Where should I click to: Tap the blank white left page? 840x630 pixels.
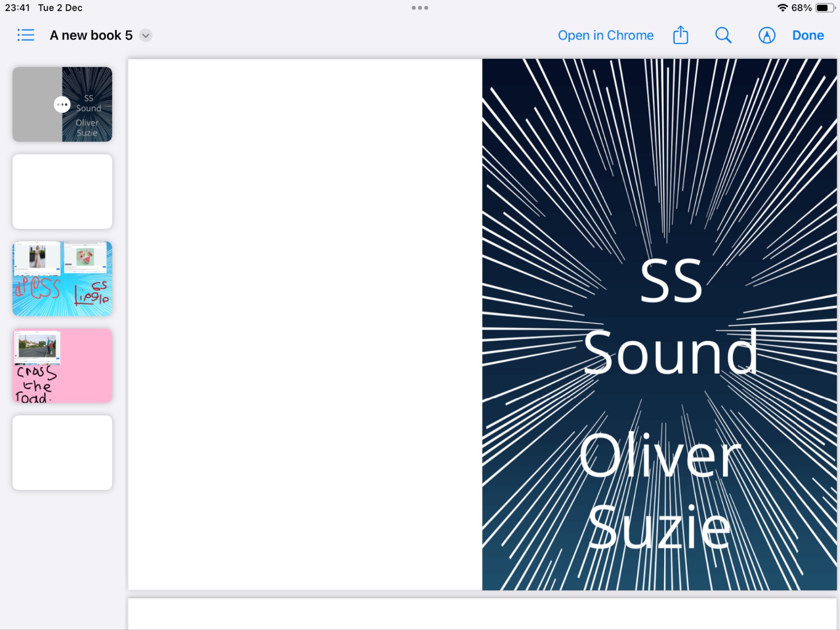[x=305, y=324]
